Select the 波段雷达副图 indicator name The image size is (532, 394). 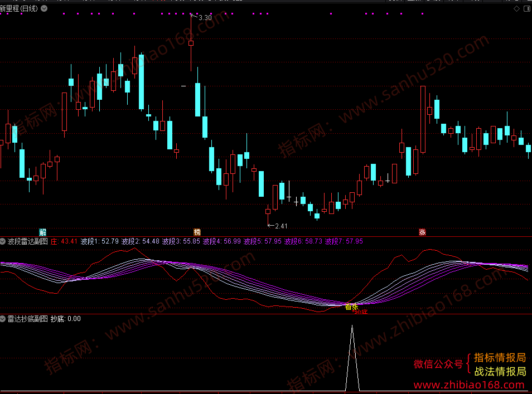point(28,241)
